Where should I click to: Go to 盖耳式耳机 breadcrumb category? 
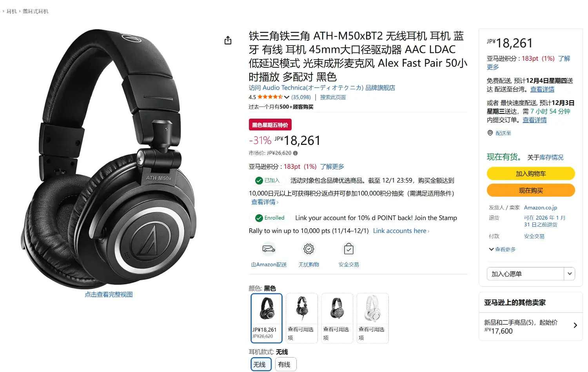pyautogui.click(x=35, y=11)
